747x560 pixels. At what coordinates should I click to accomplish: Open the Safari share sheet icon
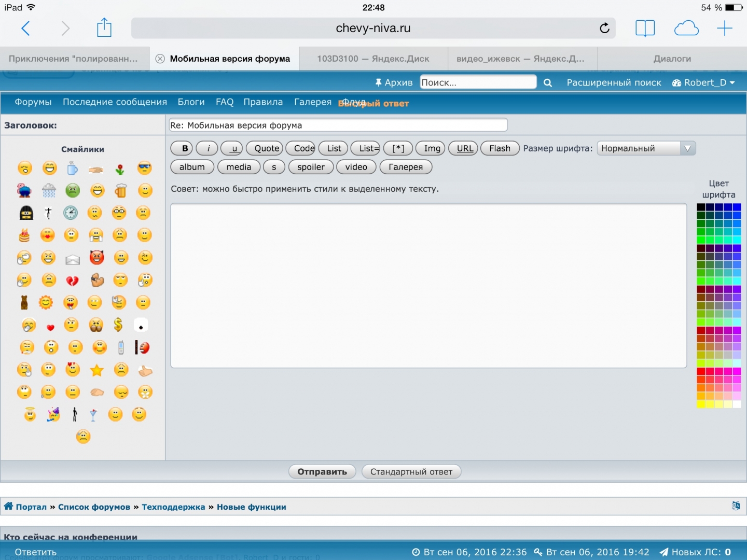coord(104,28)
